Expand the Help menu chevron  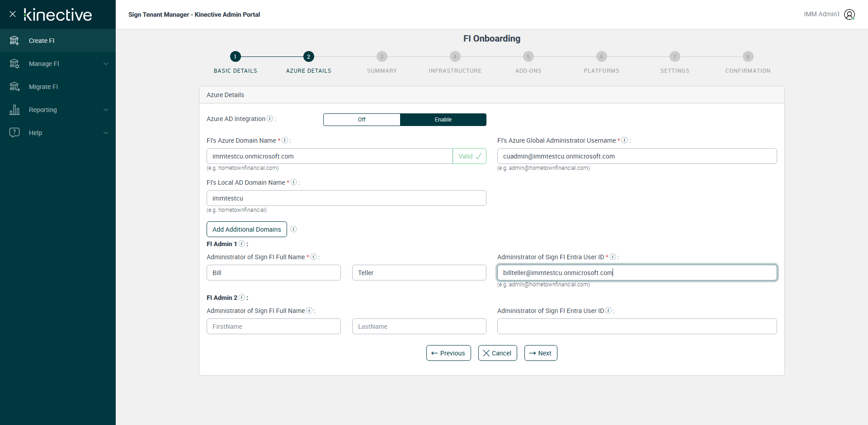point(106,133)
